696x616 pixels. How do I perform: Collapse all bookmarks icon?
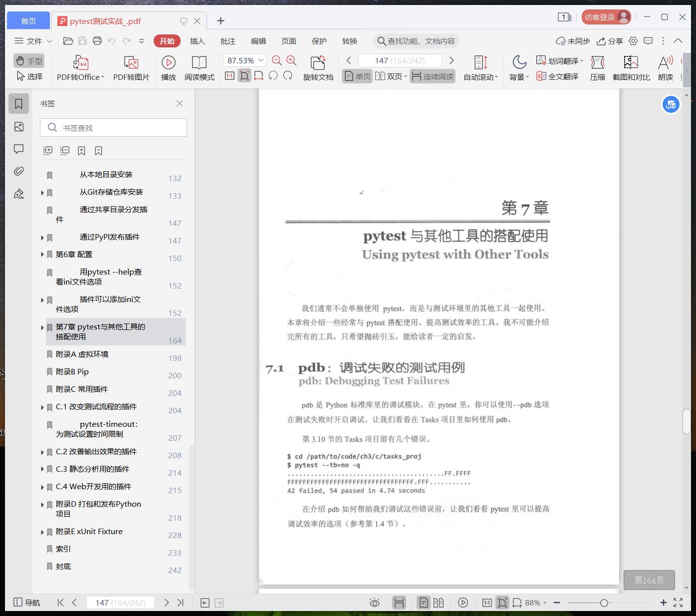65,150
